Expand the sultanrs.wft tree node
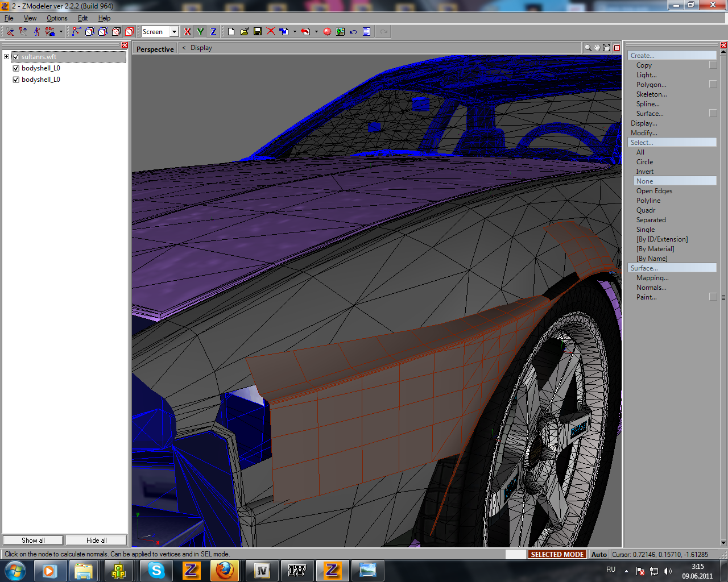Viewport: 728px width, 582px height. click(6, 57)
